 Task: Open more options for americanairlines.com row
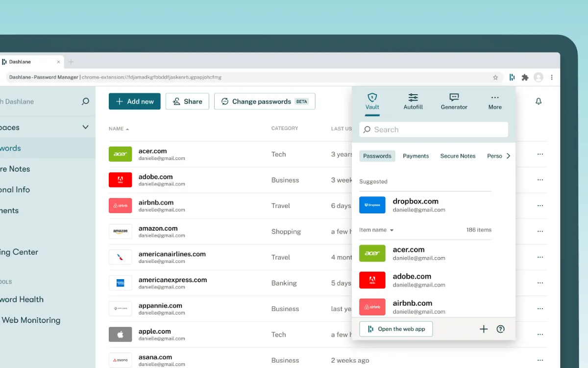[540, 257]
